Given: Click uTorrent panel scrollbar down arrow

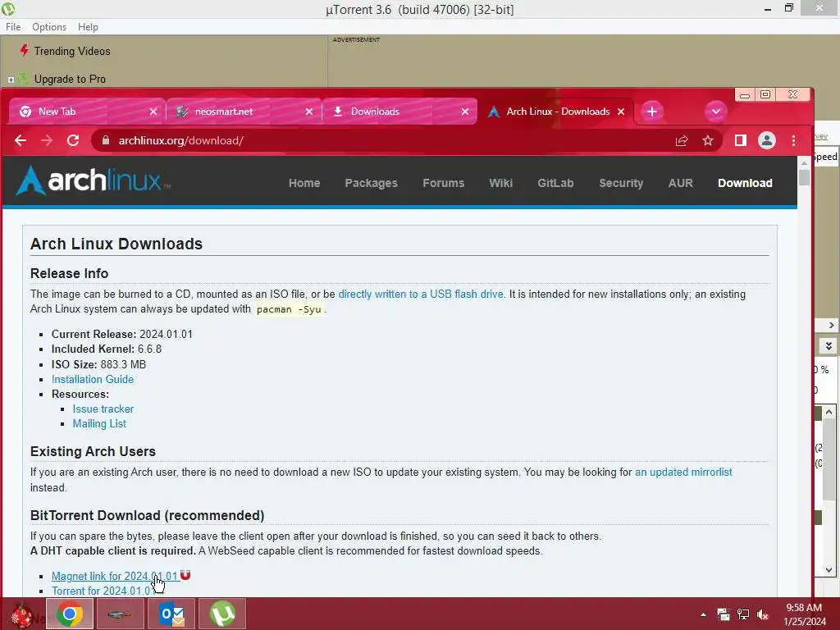Looking at the screenshot, I should coord(829,570).
